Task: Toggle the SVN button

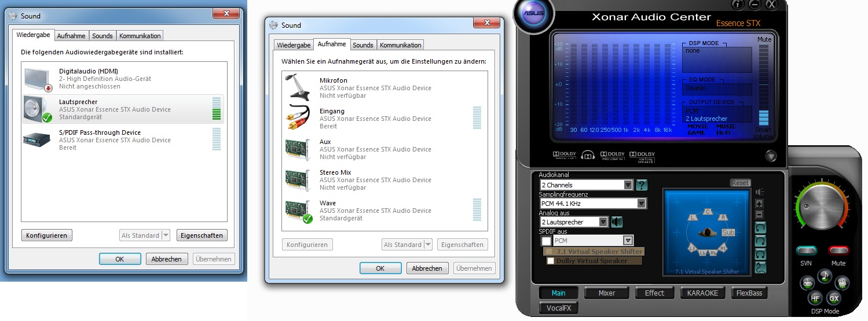Action: (x=805, y=250)
